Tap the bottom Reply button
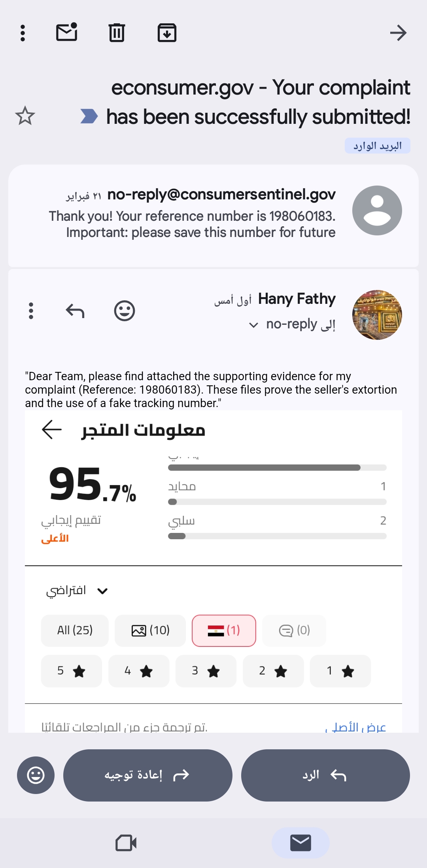427x868 pixels. 325,775
